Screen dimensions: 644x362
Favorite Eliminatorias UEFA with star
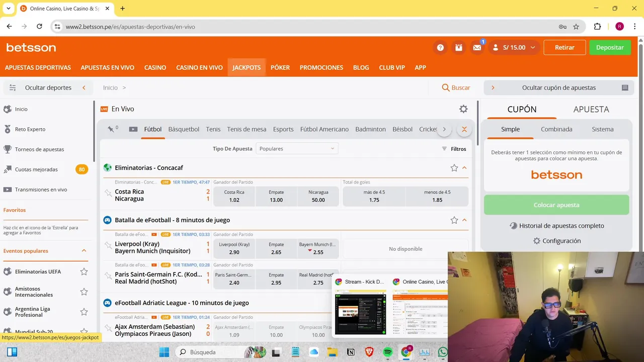pos(84,271)
